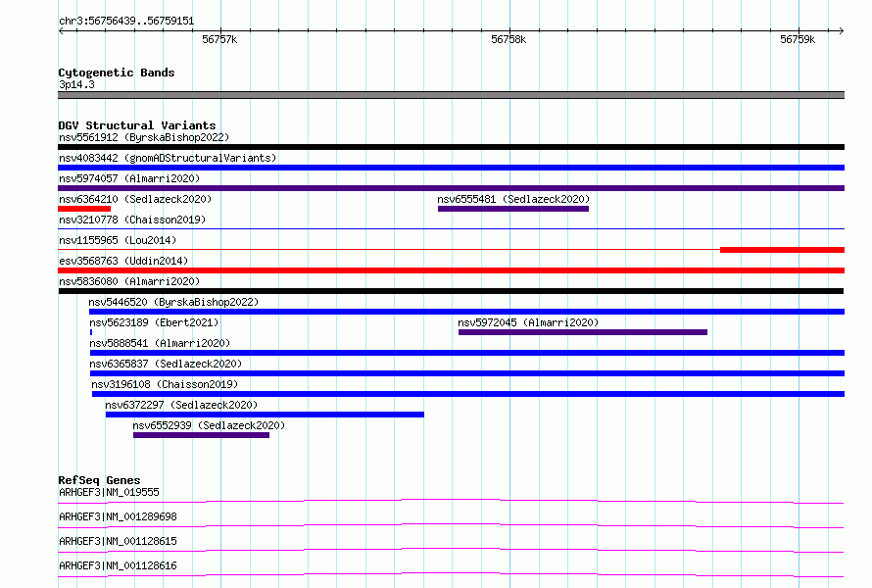Click the red bar under esv3568763
The height and width of the screenshot is (588, 872).
click(451, 270)
